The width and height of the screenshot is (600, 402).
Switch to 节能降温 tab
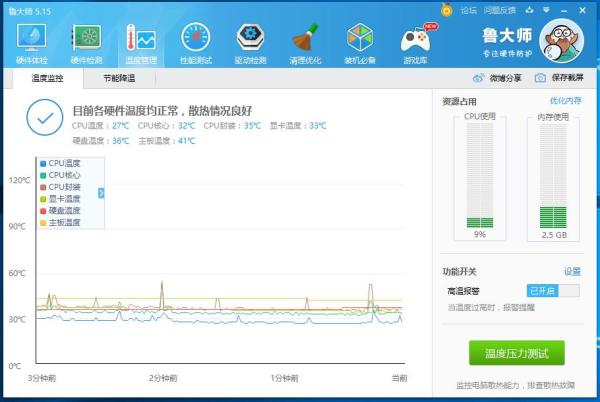click(x=119, y=78)
